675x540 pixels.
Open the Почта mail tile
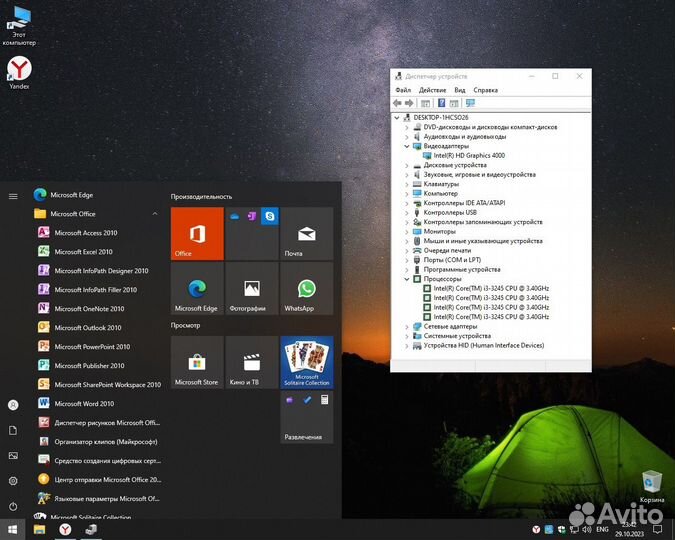(307, 233)
